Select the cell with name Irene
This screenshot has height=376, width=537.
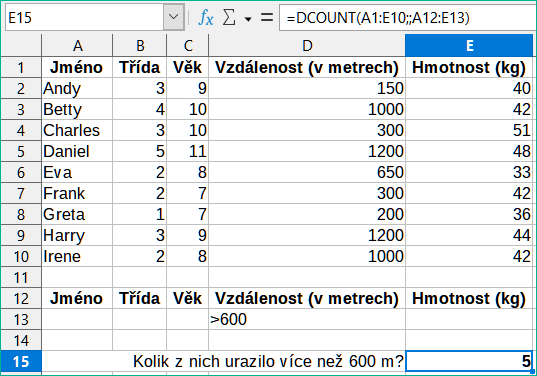pyautogui.click(x=77, y=256)
